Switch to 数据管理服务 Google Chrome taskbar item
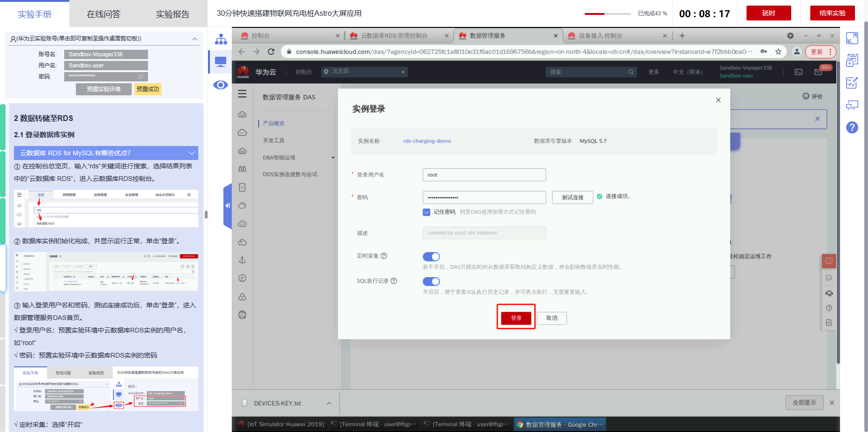This screenshot has height=432, width=868. click(560, 424)
